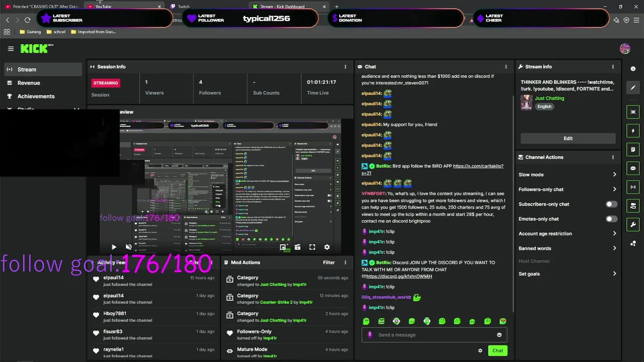Image resolution: width=644 pixels, height=362 pixels.
Task: Close the Stream - Kick Dashboard tab
Action: [x=324, y=7]
